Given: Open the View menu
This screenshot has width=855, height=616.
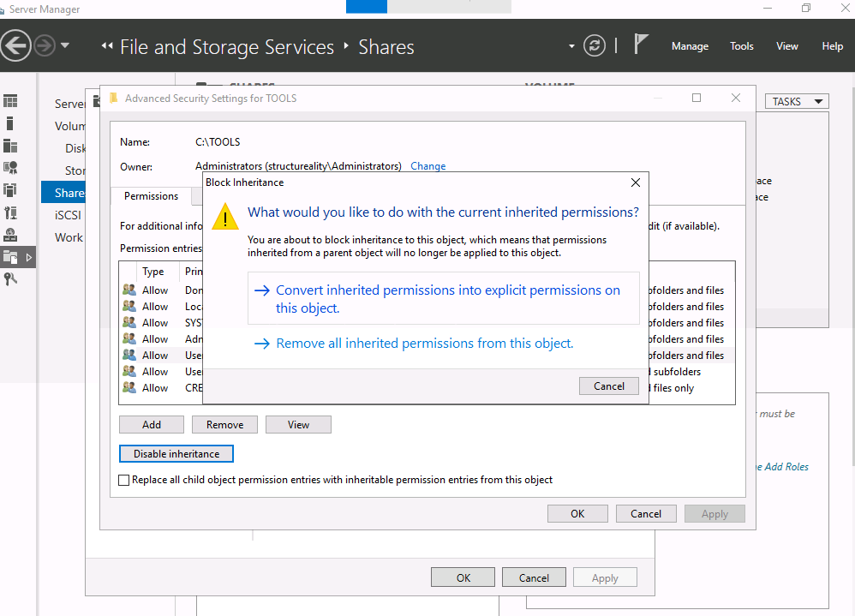Looking at the screenshot, I should pos(786,46).
